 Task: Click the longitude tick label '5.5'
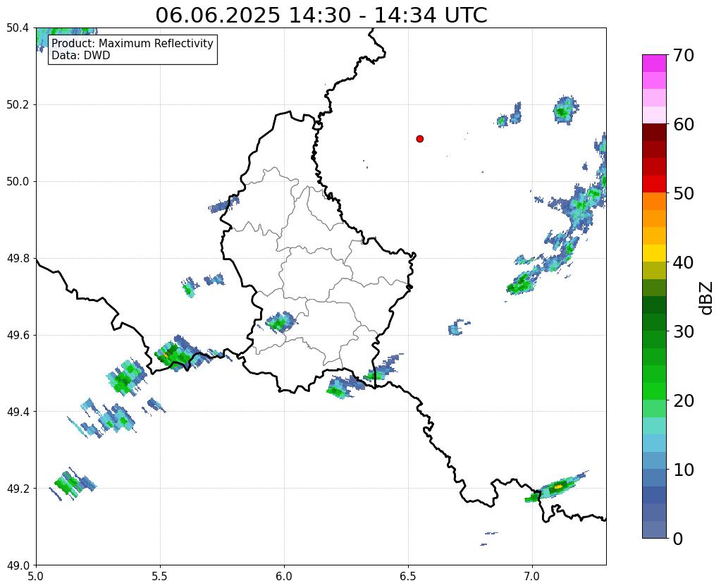160,576
